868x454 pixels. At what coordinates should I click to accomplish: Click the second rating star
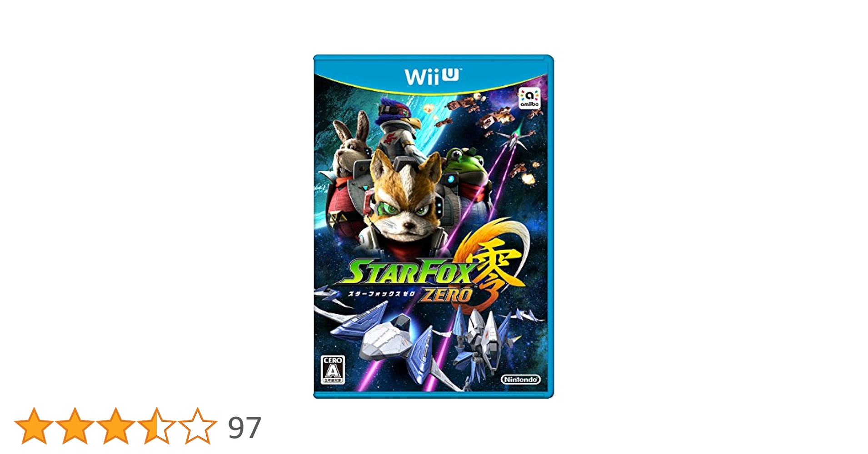pyautogui.click(x=75, y=426)
